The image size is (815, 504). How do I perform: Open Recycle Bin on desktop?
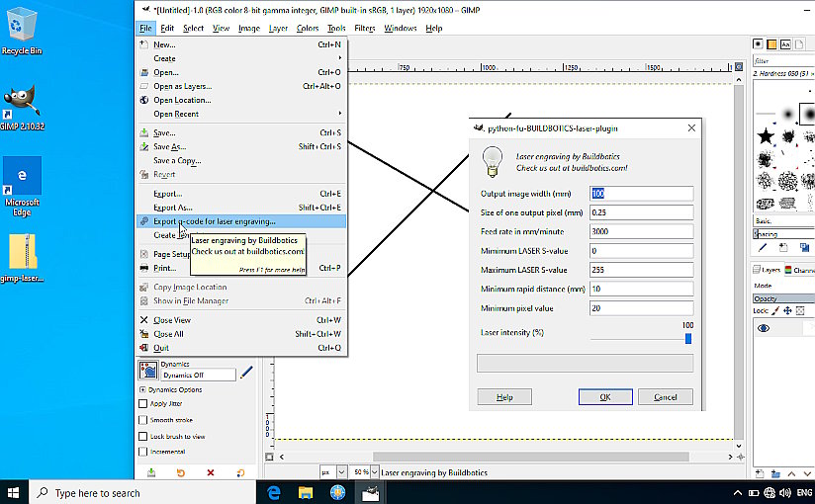click(x=22, y=33)
